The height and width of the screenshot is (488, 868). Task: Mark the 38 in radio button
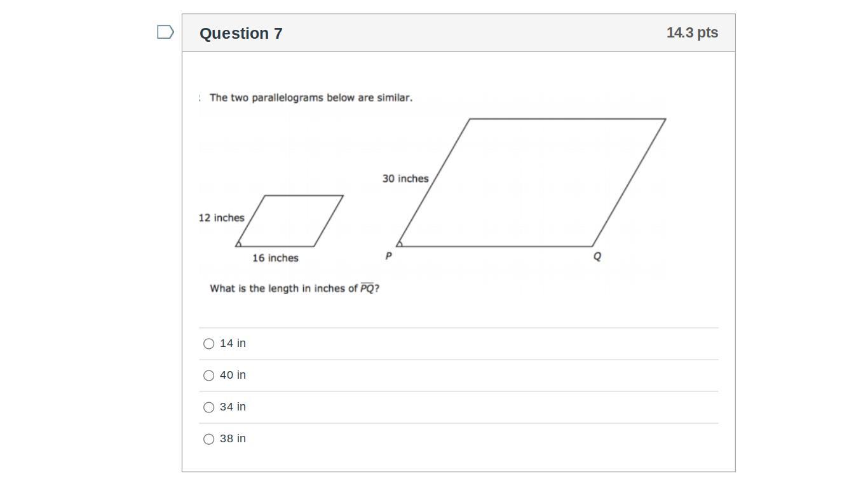click(x=208, y=439)
